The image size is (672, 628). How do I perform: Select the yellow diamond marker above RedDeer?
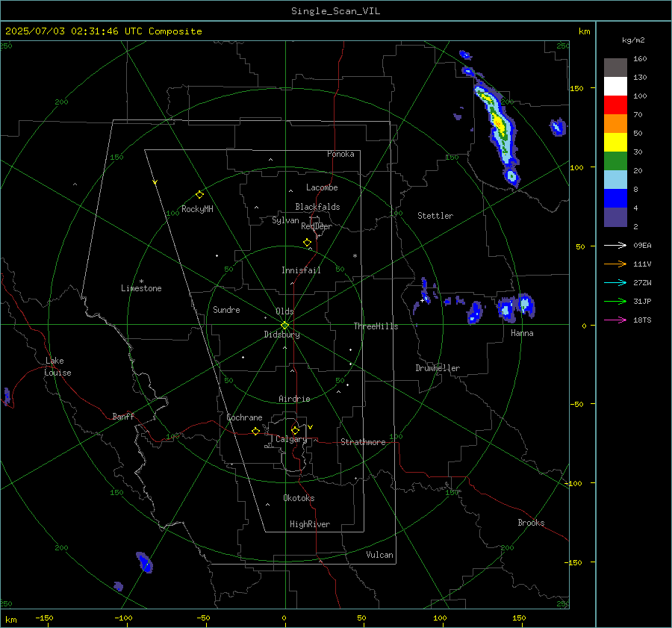click(307, 243)
